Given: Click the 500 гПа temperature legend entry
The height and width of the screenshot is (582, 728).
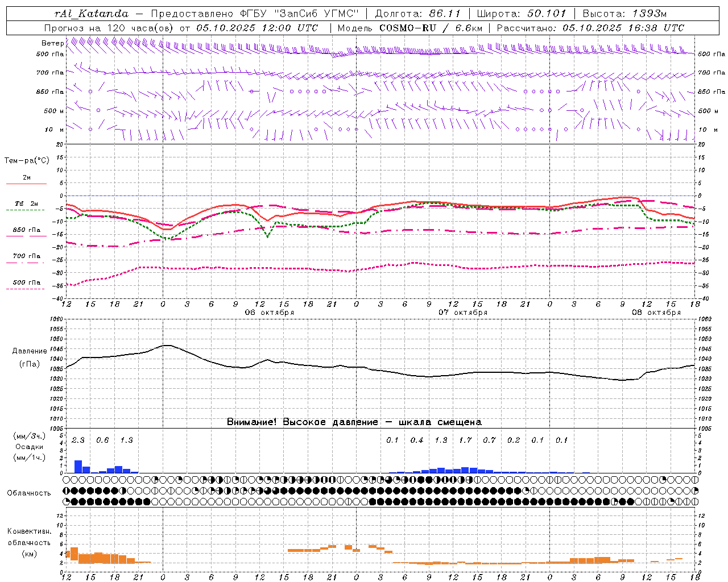Looking at the screenshot, I should [x=26, y=282].
